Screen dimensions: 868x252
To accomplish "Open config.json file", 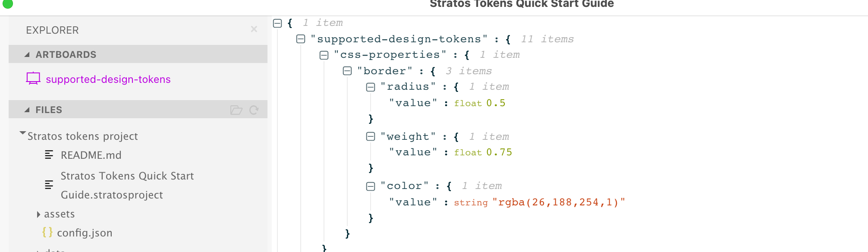I will [85, 233].
